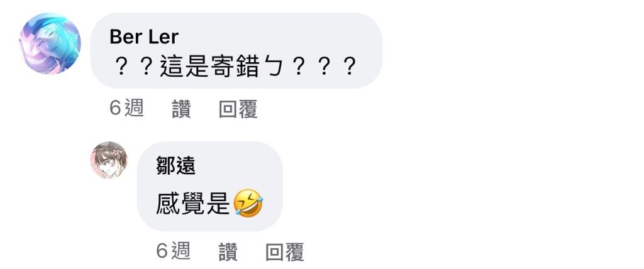The image size is (644, 269).
Task: Click the 6週 timestamp under Ber Ler's comment
Action: click(x=126, y=109)
